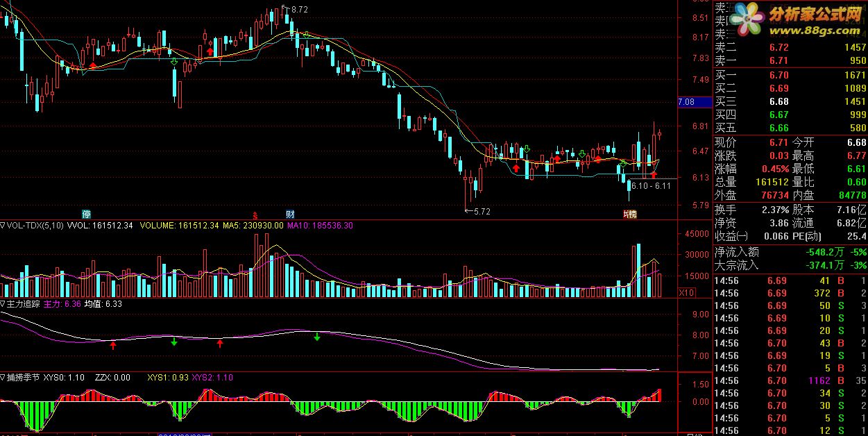Click the 量比 0.60 value
Screen dimensions: 868x436
(x=856, y=182)
